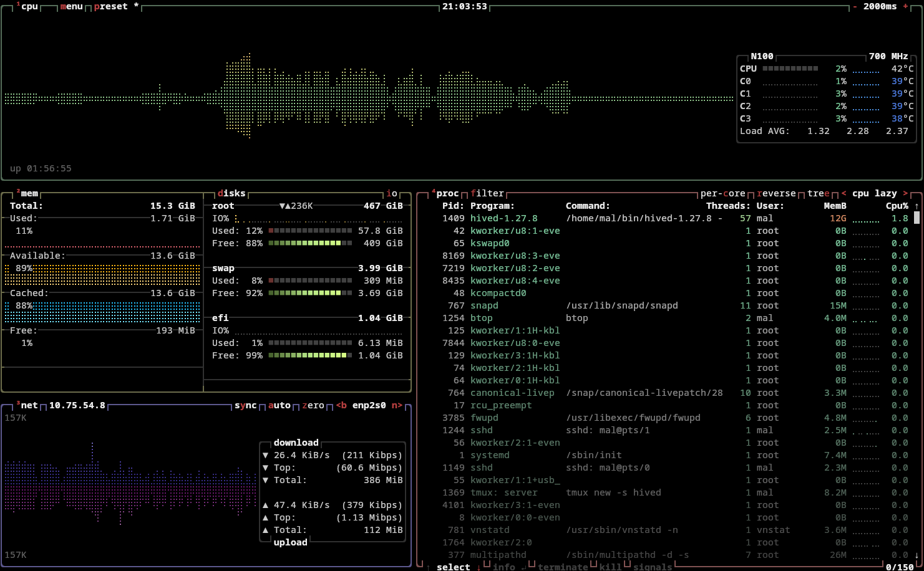Click the net IP address 10.75.54.8
The height and width of the screenshot is (571, 924).
click(x=77, y=405)
